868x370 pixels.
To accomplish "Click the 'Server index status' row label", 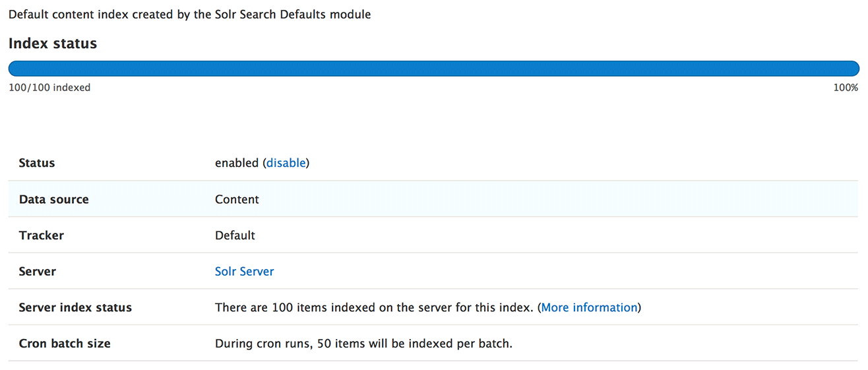I will (x=75, y=307).
